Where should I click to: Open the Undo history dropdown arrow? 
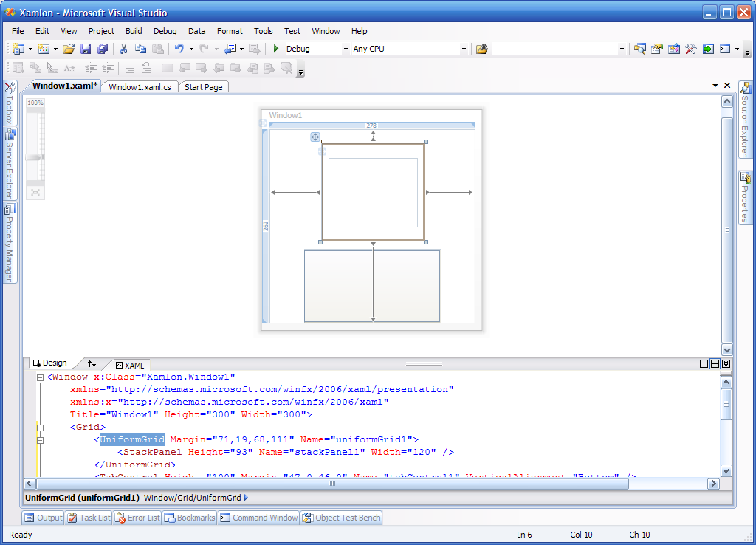[191, 49]
